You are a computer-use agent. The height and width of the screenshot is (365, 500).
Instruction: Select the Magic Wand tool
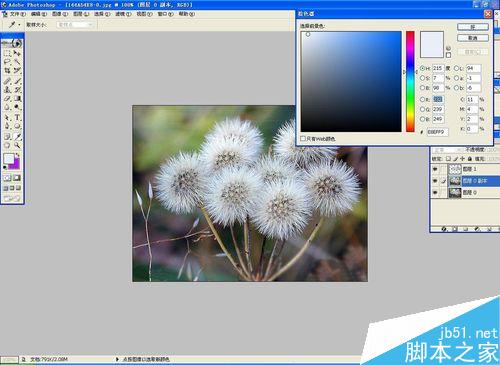pyautogui.click(x=17, y=61)
